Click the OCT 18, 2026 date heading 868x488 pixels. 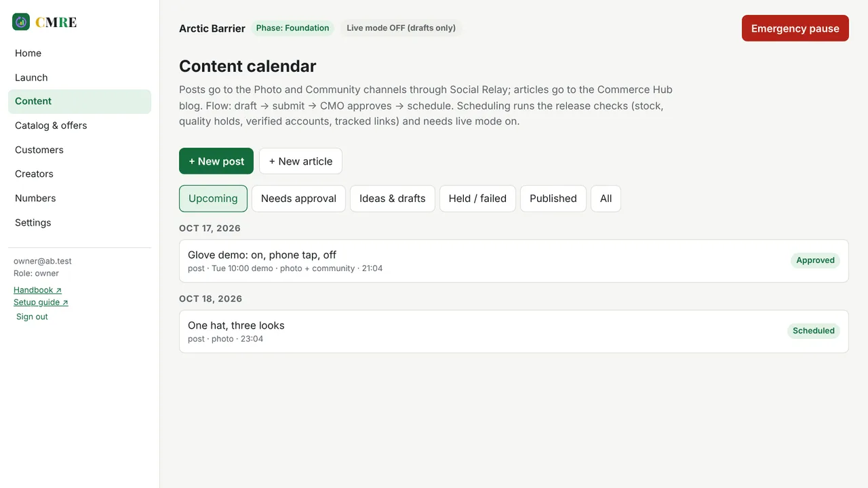click(210, 299)
